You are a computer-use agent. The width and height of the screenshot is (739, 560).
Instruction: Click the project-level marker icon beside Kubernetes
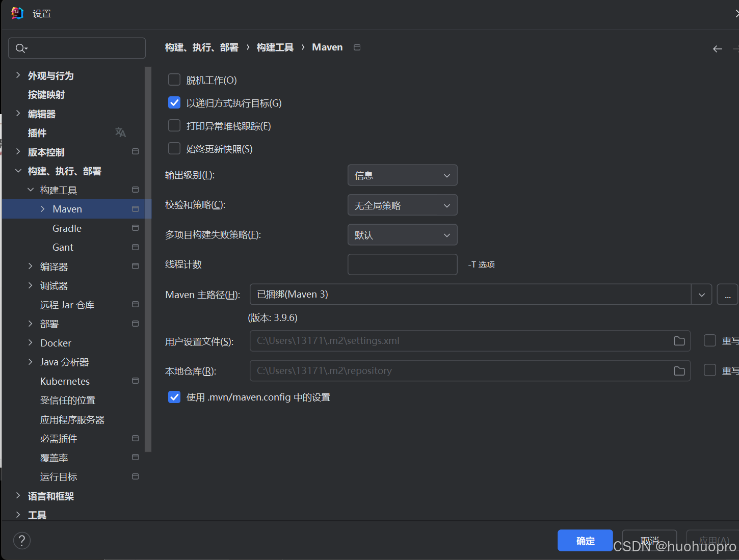tap(135, 381)
